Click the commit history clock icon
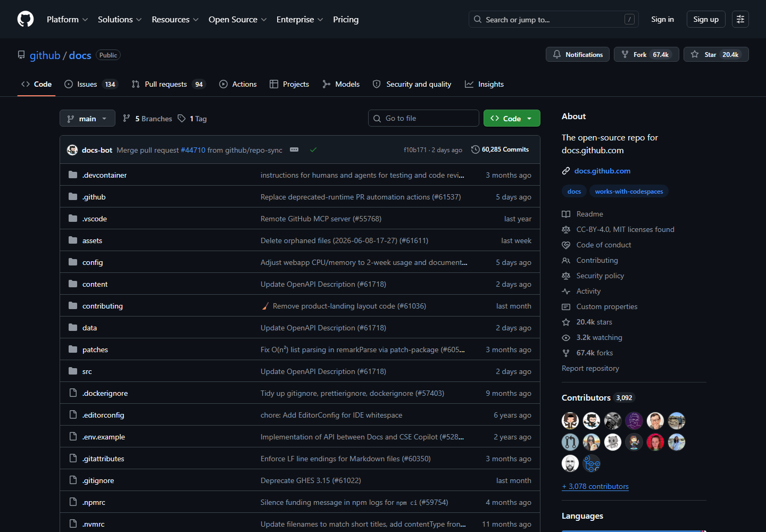This screenshot has width=766, height=532. (476, 149)
